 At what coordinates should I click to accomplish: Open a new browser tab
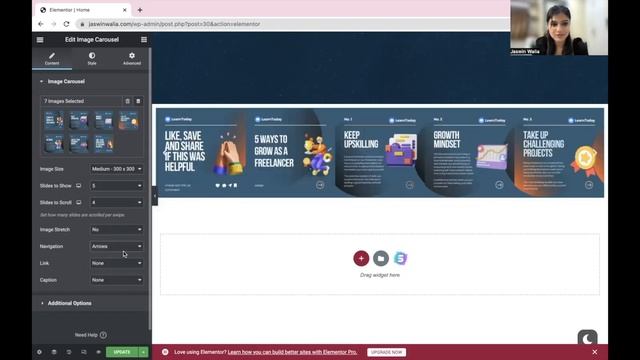(140, 10)
